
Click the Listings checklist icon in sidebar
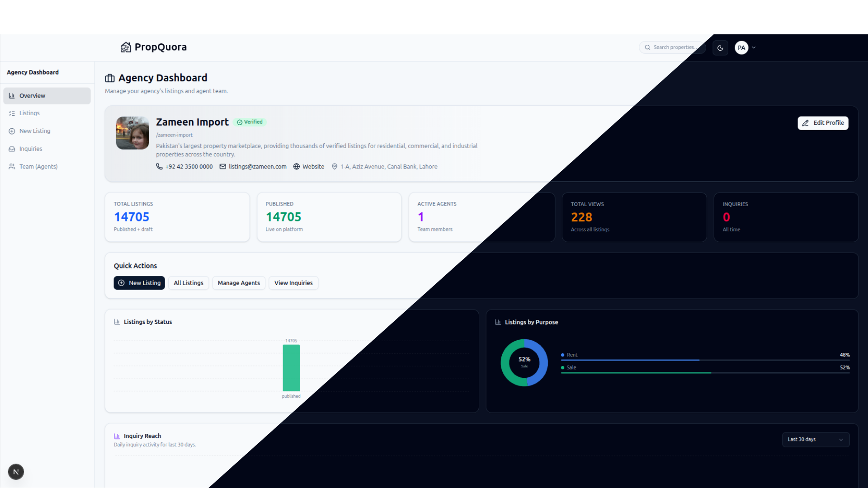[x=12, y=113]
